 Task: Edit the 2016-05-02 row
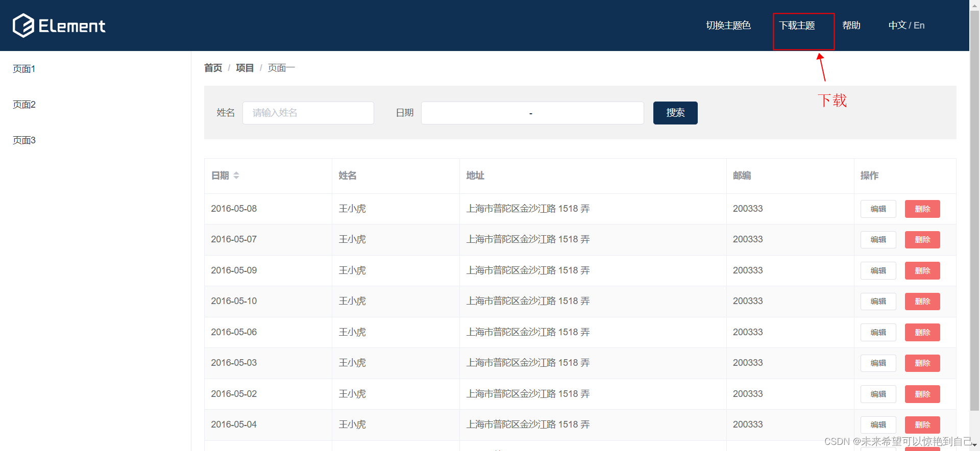click(x=878, y=394)
